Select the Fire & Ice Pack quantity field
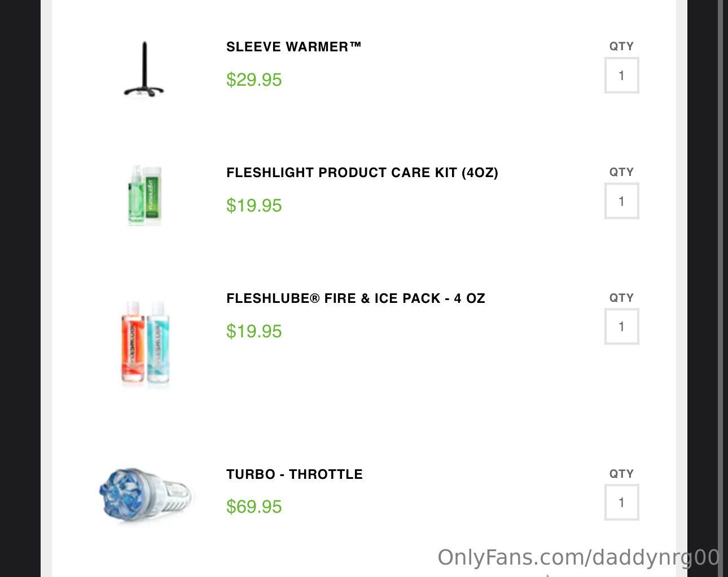This screenshot has width=728, height=577. point(621,327)
